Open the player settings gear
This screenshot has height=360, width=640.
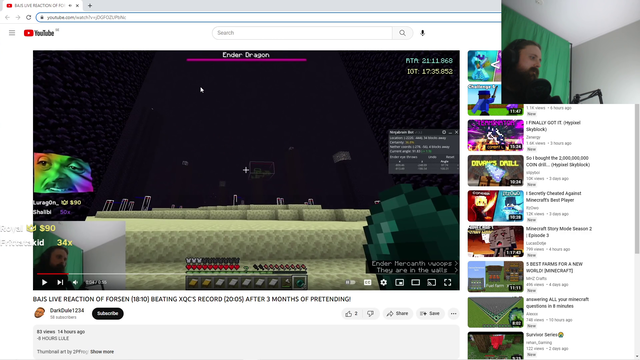[x=384, y=282]
